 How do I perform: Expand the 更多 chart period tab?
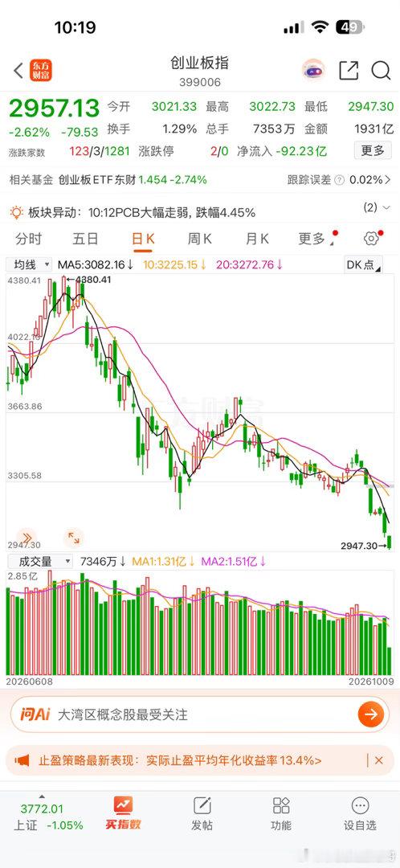pos(317,239)
